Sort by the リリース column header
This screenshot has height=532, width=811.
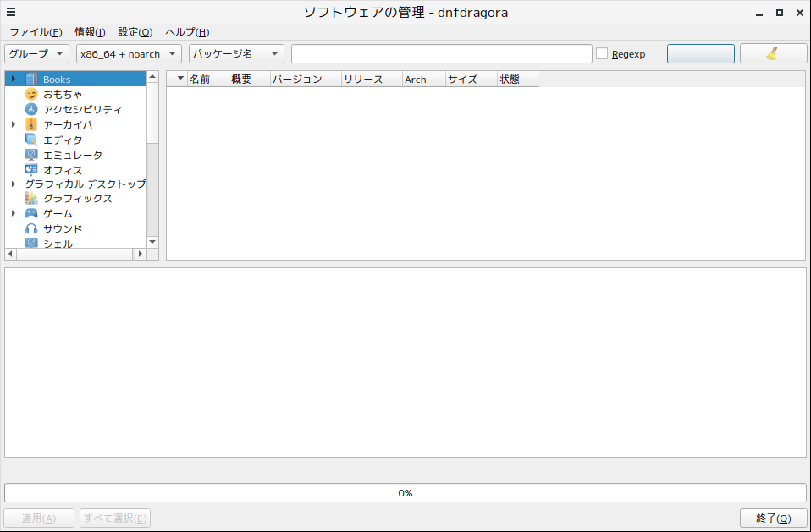coord(372,79)
